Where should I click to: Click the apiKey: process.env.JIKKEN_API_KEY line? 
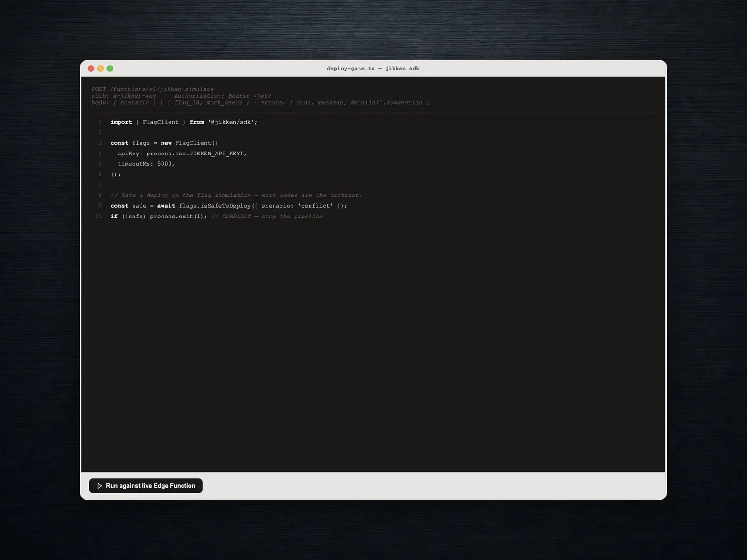point(182,154)
